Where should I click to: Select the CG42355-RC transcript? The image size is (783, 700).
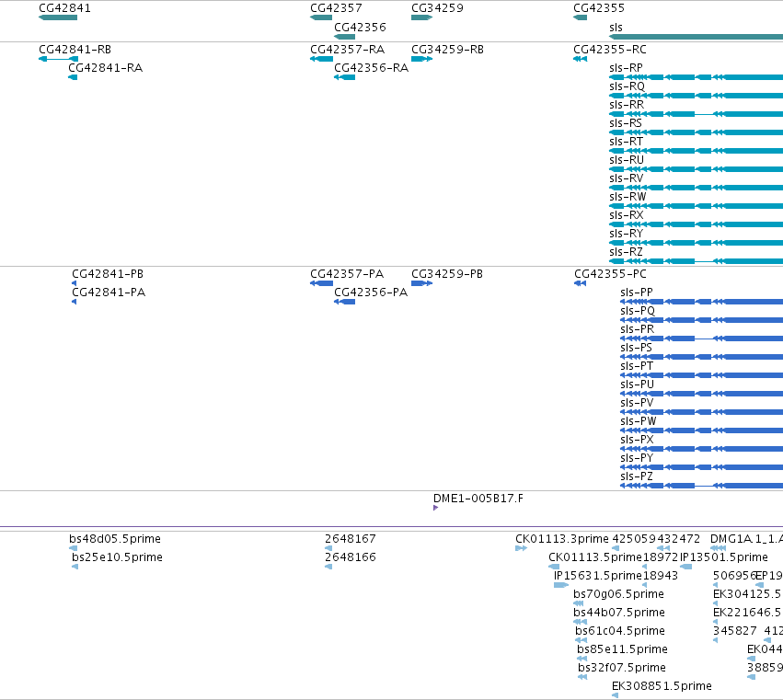581,59
